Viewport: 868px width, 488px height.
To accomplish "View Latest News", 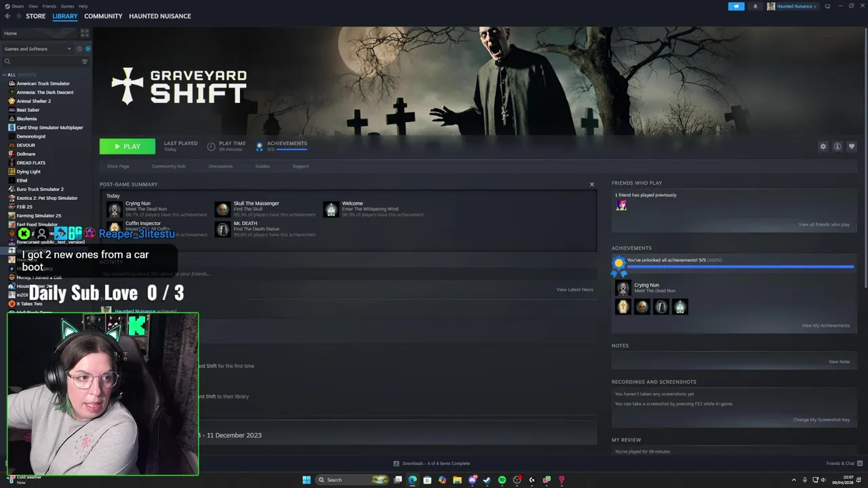I will 574,289.
